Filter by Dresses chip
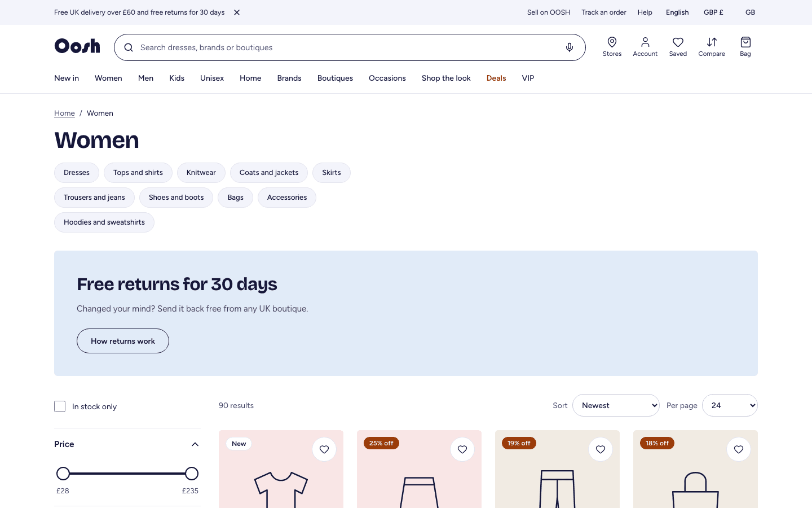Viewport: 812px width, 508px height. click(x=77, y=173)
